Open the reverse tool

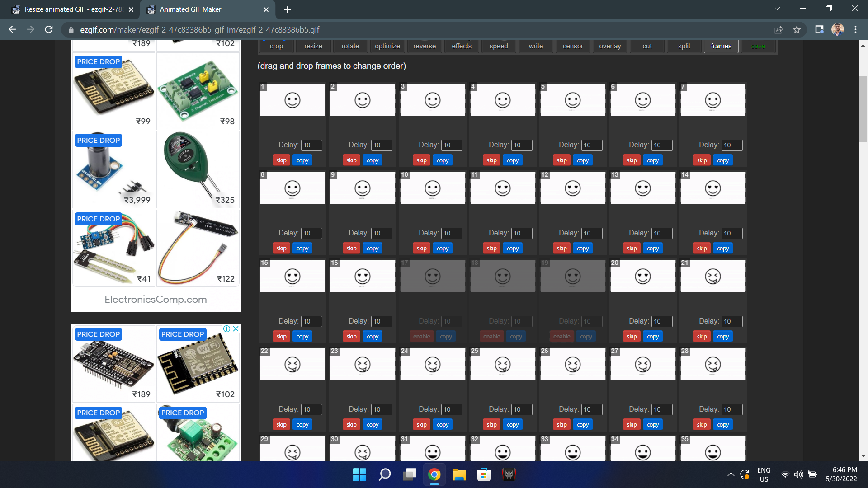tap(424, 46)
